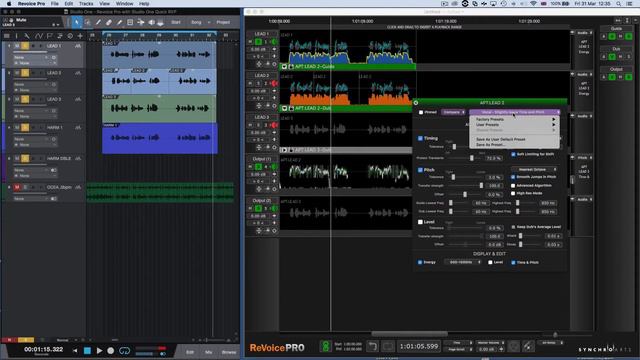Click the yellow solo button on HARM 1
The width and height of the screenshot is (640, 360).
click(x=25, y=127)
